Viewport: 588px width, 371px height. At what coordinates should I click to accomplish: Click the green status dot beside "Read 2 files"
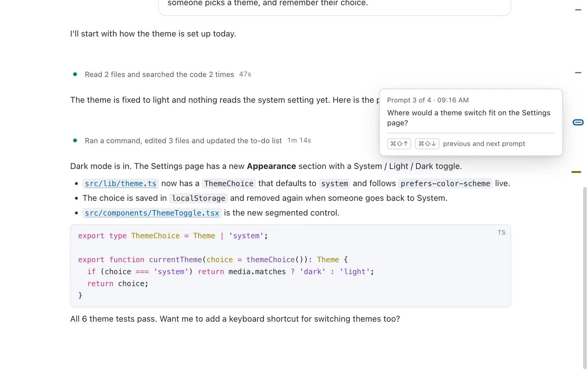tap(75, 74)
